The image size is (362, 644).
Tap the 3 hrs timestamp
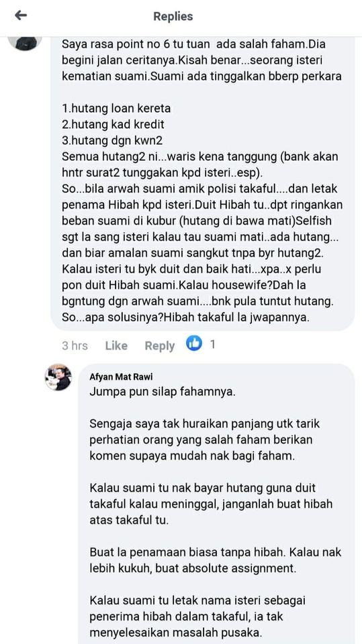coord(75,346)
